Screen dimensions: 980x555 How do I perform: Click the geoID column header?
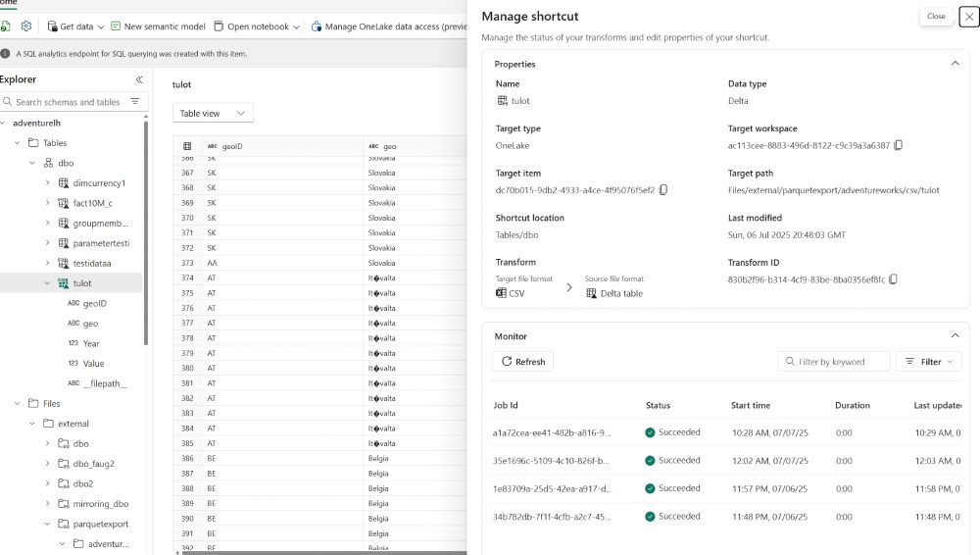282,146
